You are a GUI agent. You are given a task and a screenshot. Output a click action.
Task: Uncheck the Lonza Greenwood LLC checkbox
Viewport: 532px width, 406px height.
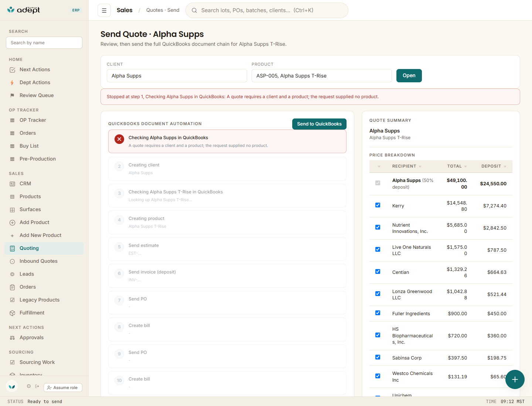pyautogui.click(x=378, y=294)
